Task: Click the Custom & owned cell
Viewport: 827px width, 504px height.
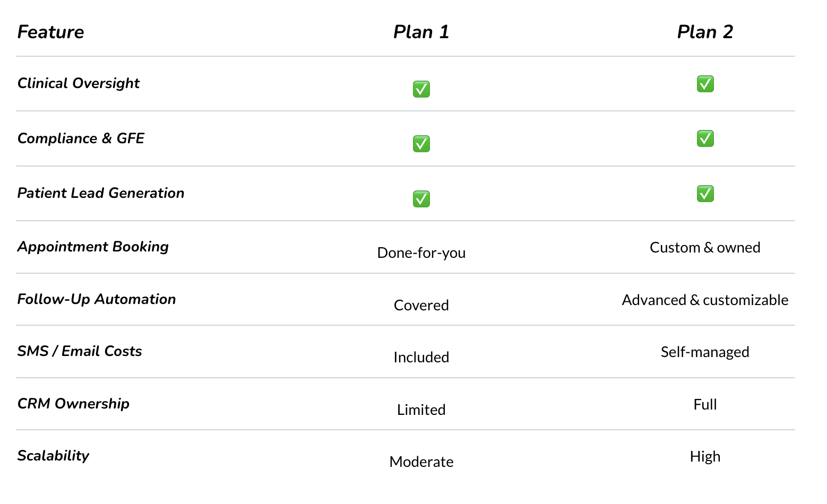Action: pyautogui.click(x=705, y=248)
